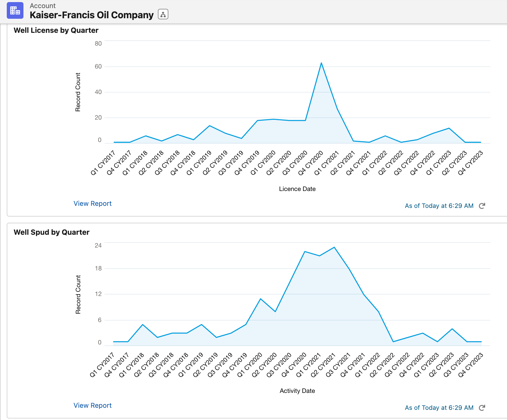Screen dimensions: 507x420
Task: Click the Well Spud by Quarter heading
Action: (52, 232)
